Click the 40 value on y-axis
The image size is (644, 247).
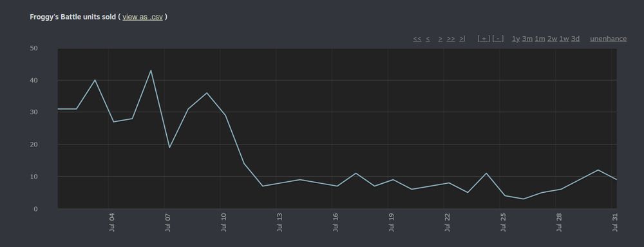click(x=33, y=80)
